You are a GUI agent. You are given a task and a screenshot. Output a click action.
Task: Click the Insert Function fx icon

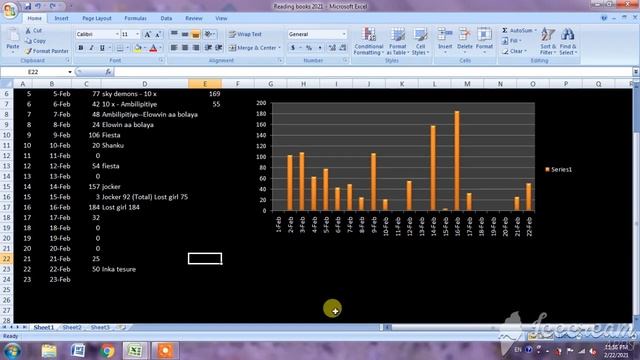(108, 72)
